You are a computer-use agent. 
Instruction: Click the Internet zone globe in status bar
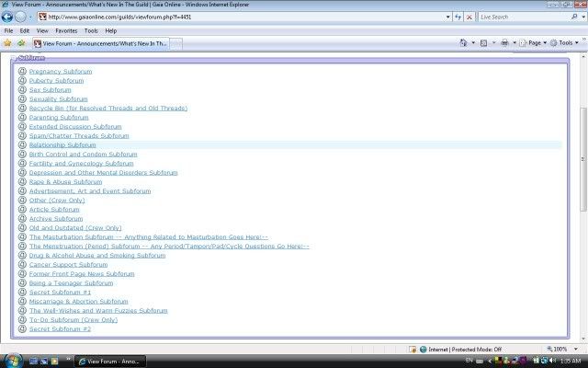coord(424,350)
